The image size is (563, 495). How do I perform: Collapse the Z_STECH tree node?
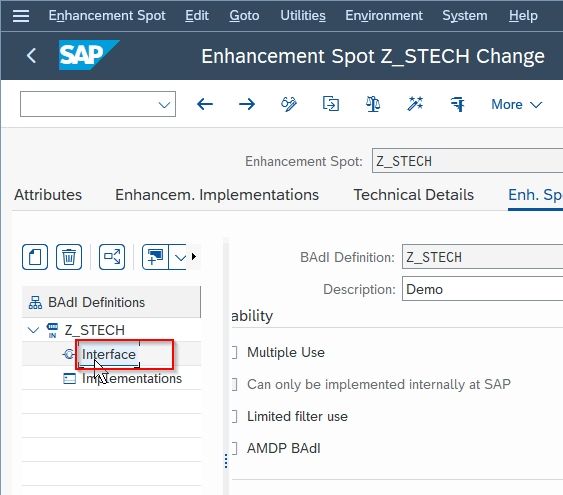pos(33,330)
